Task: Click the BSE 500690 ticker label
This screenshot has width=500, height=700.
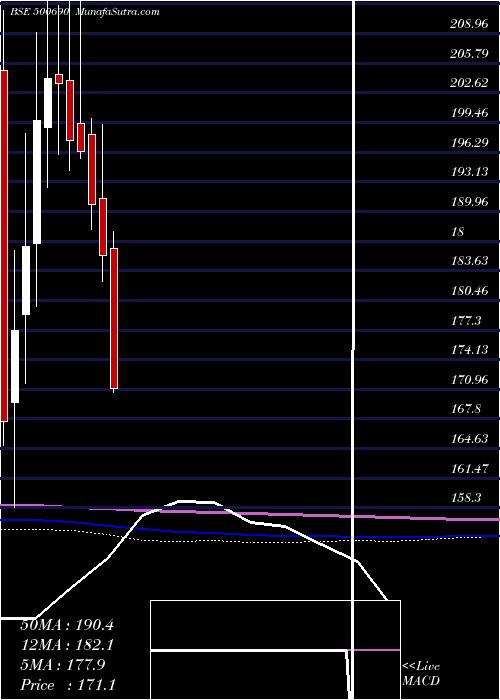Action: pos(40,12)
